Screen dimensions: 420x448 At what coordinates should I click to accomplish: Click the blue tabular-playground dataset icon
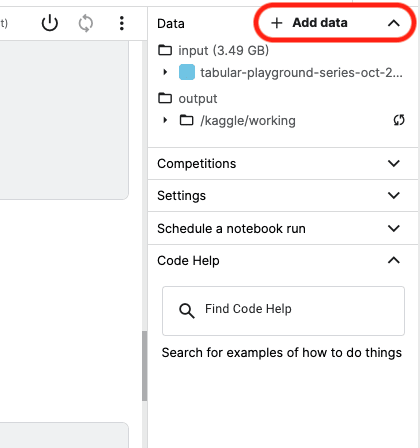pyautogui.click(x=187, y=72)
